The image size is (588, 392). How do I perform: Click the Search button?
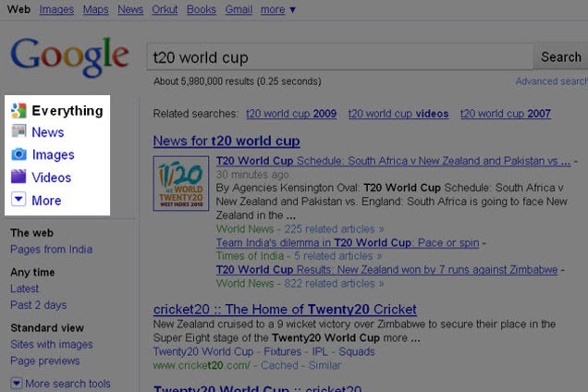coord(561,57)
